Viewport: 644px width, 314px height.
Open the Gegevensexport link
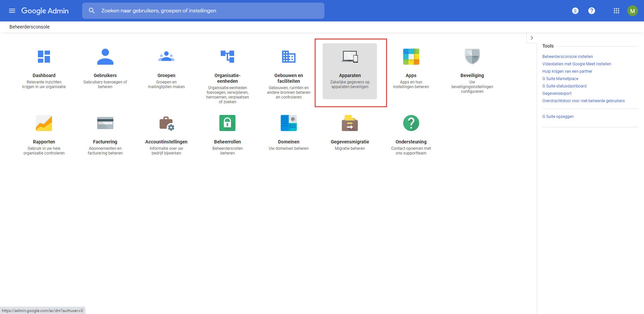pos(557,93)
